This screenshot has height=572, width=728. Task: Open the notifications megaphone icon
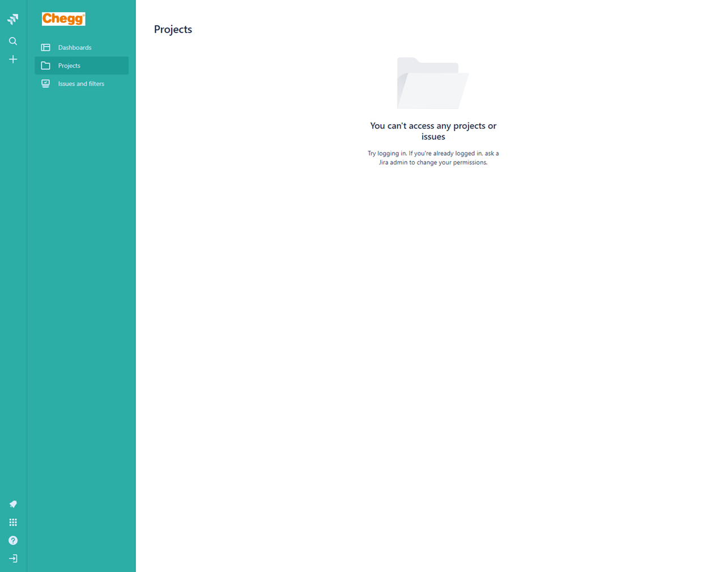point(13,505)
